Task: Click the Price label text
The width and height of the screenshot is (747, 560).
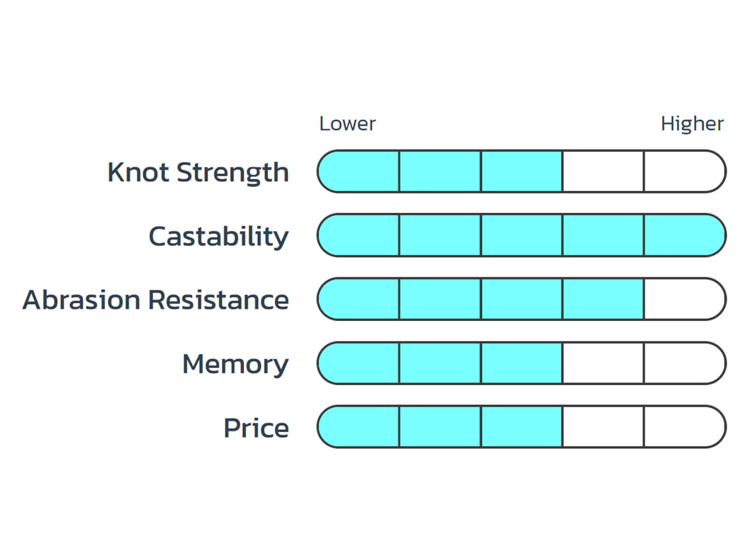Action: pyautogui.click(x=256, y=427)
